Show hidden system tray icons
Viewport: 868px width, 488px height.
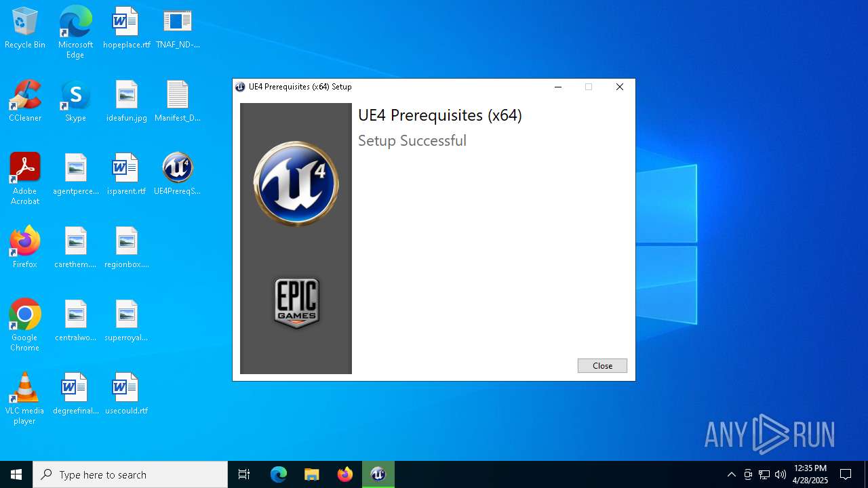[731, 474]
